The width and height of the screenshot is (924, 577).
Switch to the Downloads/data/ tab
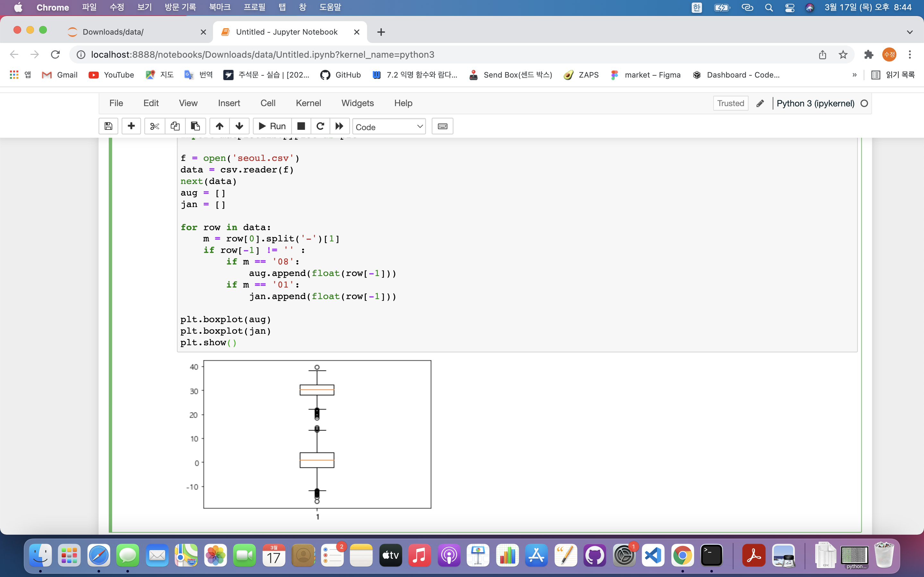tap(113, 32)
